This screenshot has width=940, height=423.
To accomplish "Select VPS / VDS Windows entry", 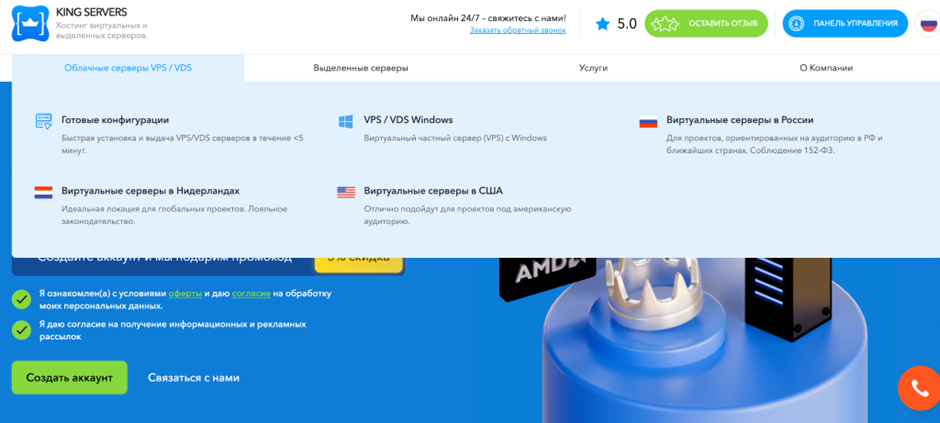I will (408, 120).
